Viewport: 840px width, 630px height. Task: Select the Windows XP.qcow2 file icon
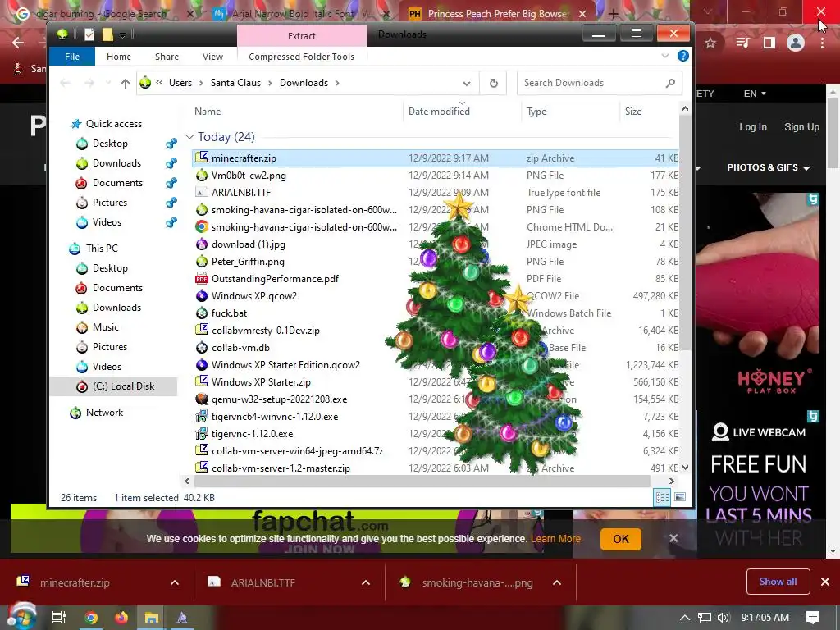[202, 295]
